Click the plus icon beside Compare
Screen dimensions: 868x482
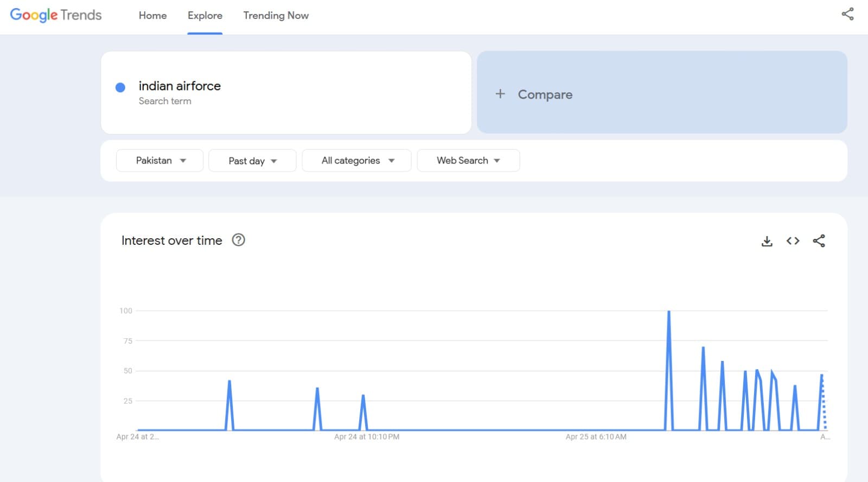(500, 94)
